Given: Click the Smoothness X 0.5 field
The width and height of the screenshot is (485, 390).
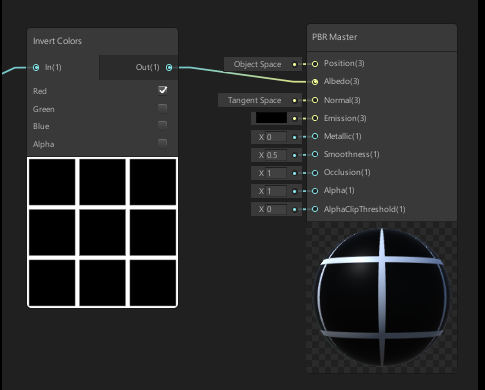Looking at the screenshot, I should (276, 155).
